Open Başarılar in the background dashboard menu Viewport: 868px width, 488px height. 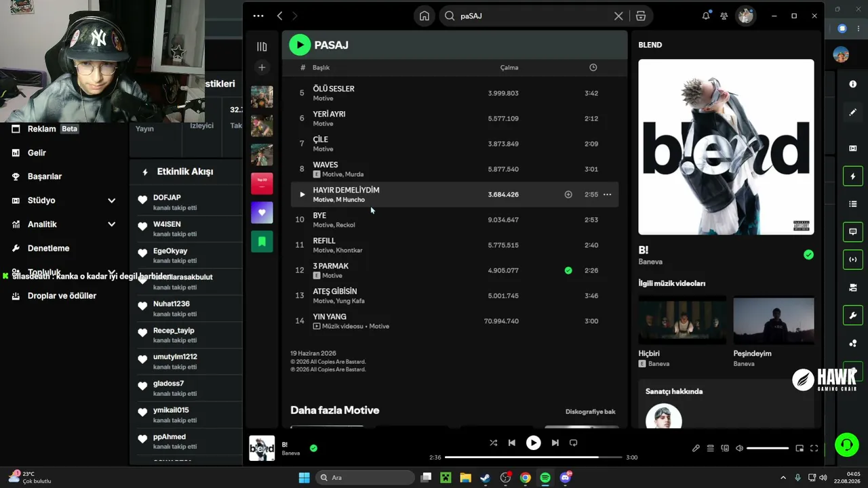(x=45, y=176)
